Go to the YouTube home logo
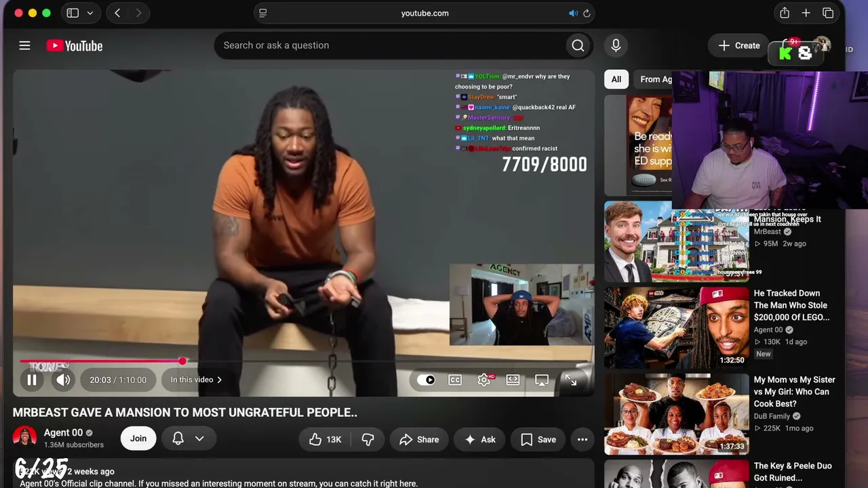Screen dimensions: 868x488 tap(75, 45)
